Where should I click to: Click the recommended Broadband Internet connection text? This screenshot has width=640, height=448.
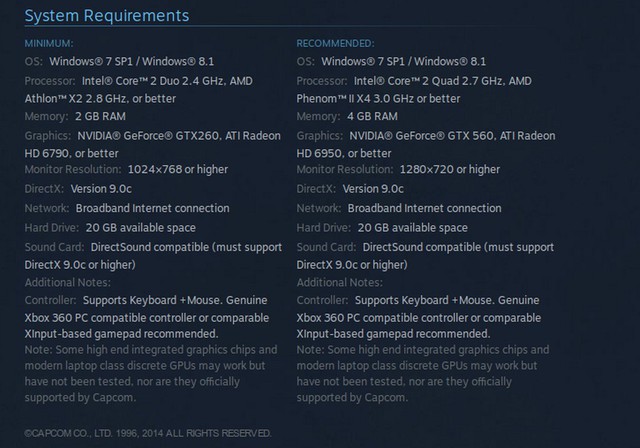(424, 208)
